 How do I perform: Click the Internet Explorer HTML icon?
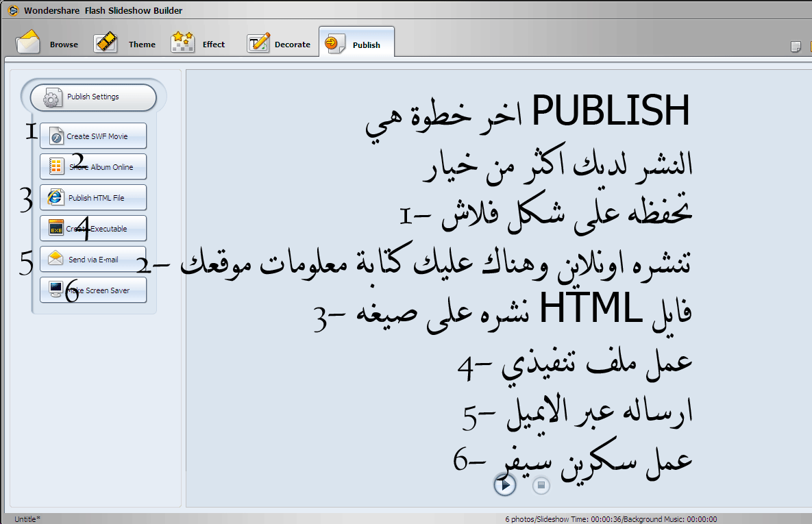pos(55,197)
